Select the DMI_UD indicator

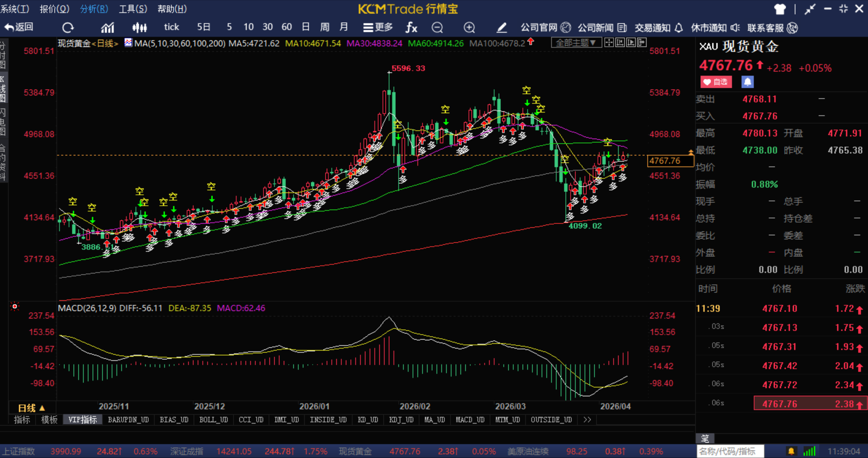(287, 420)
